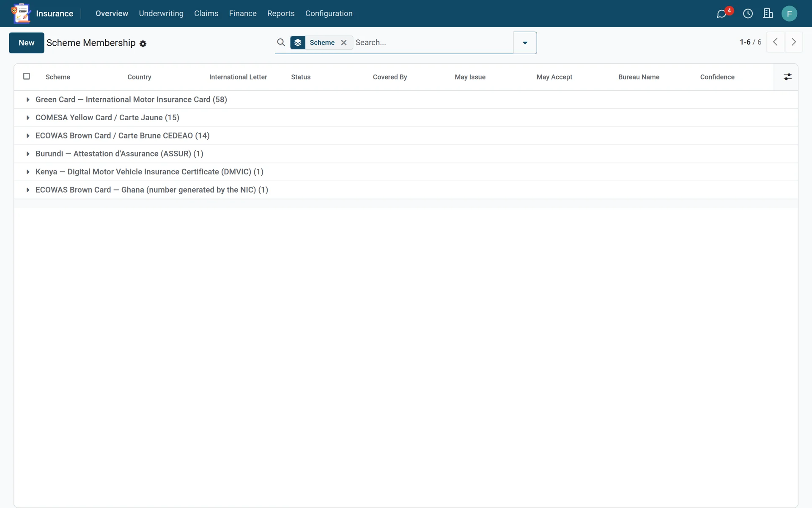Open the Underwriting menu
This screenshot has width=812, height=508.
point(161,14)
